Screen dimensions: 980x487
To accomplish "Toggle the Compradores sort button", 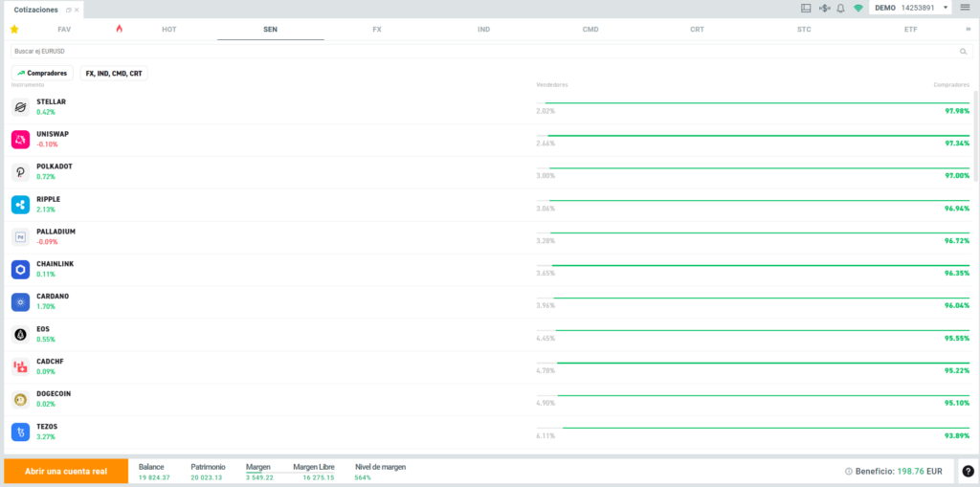I will click(x=42, y=73).
